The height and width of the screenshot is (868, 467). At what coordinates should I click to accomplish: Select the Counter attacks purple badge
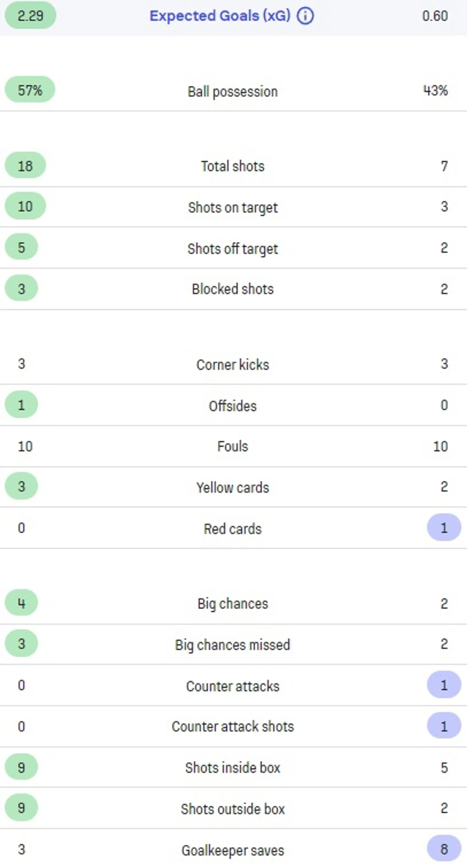pyautogui.click(x=444, y=685)
